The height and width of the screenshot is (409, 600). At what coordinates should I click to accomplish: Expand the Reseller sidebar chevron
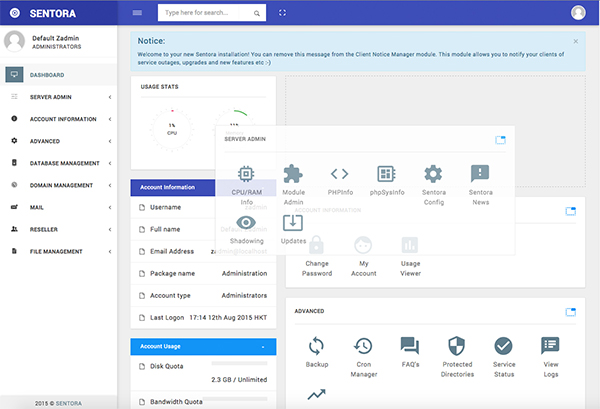tap(110, 230)
